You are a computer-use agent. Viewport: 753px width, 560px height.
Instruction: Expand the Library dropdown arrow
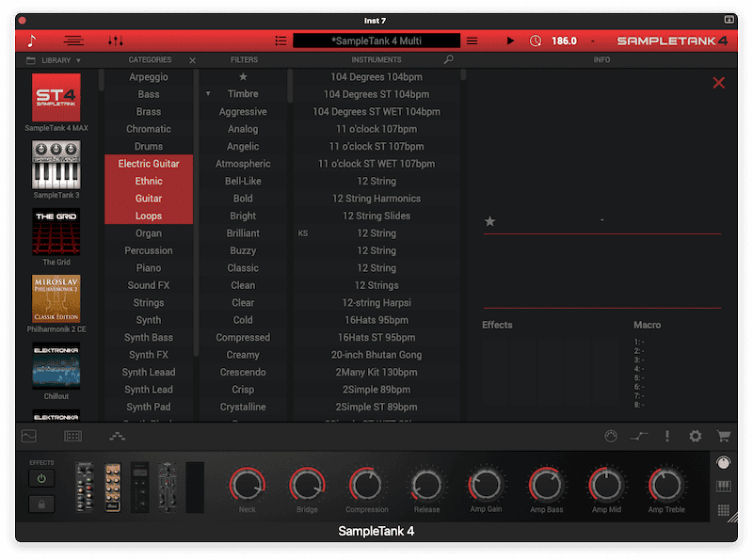pos(78,60)
